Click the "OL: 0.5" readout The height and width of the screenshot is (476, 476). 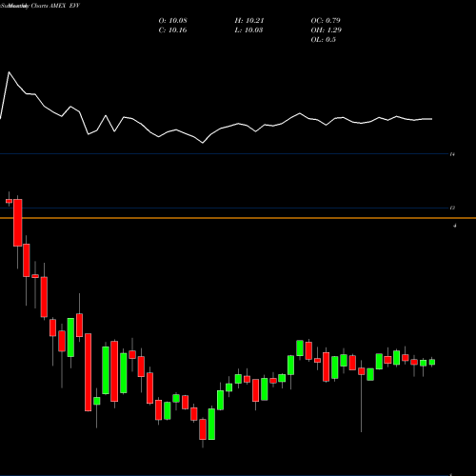click(323, 40)
